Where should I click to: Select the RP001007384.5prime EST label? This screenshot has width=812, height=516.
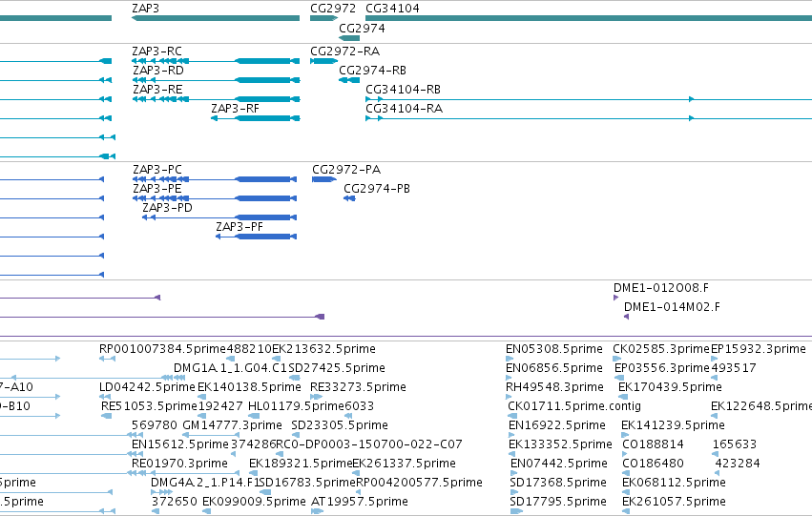162,349
